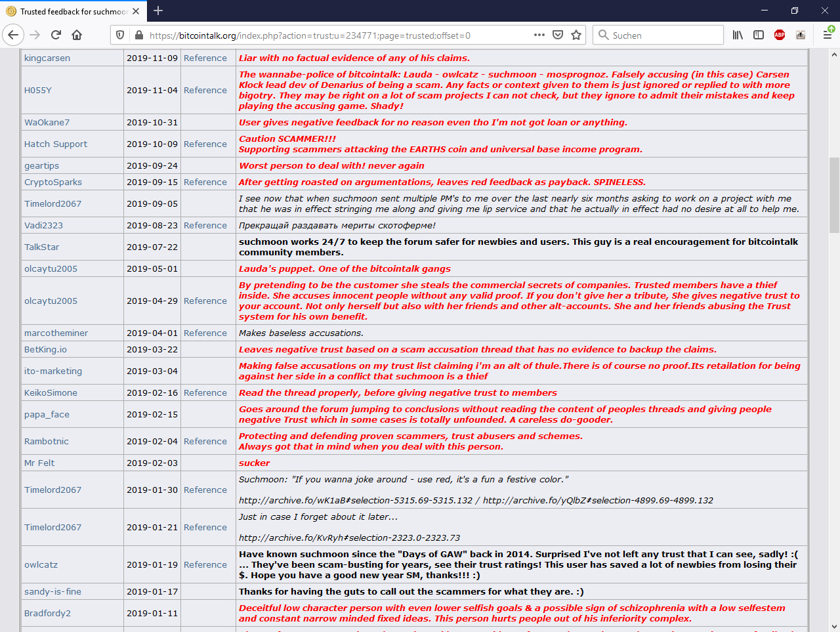840x632 pixels.
Task: Bookmark this page with the star
Action: [x=576, y=35]
